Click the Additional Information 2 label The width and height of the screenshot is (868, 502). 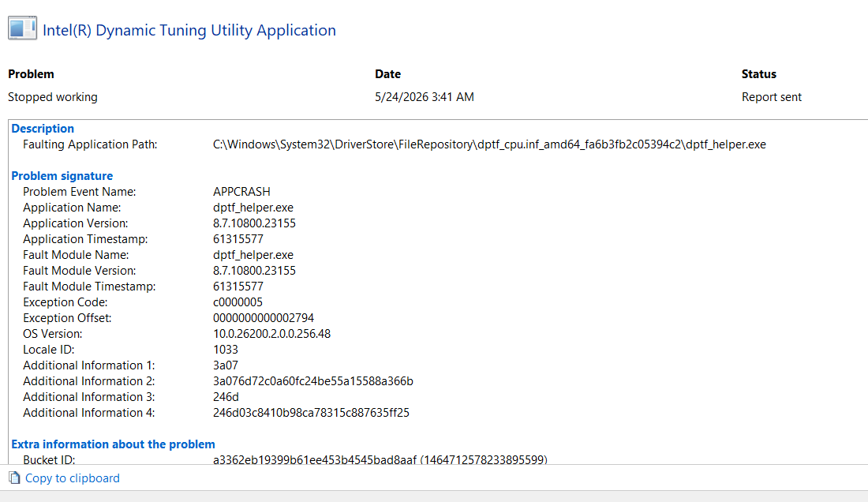[88, 381]
